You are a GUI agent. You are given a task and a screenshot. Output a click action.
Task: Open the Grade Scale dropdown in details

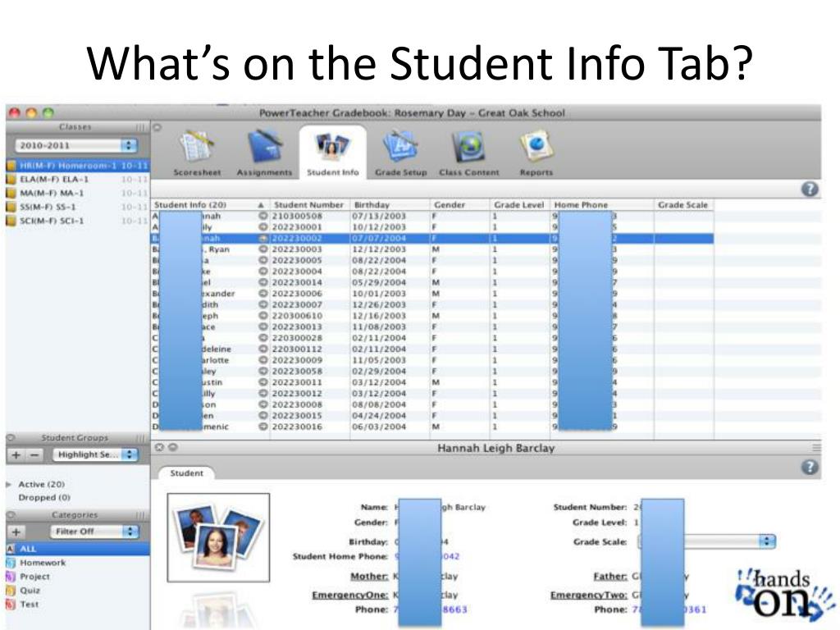[706, 541]
